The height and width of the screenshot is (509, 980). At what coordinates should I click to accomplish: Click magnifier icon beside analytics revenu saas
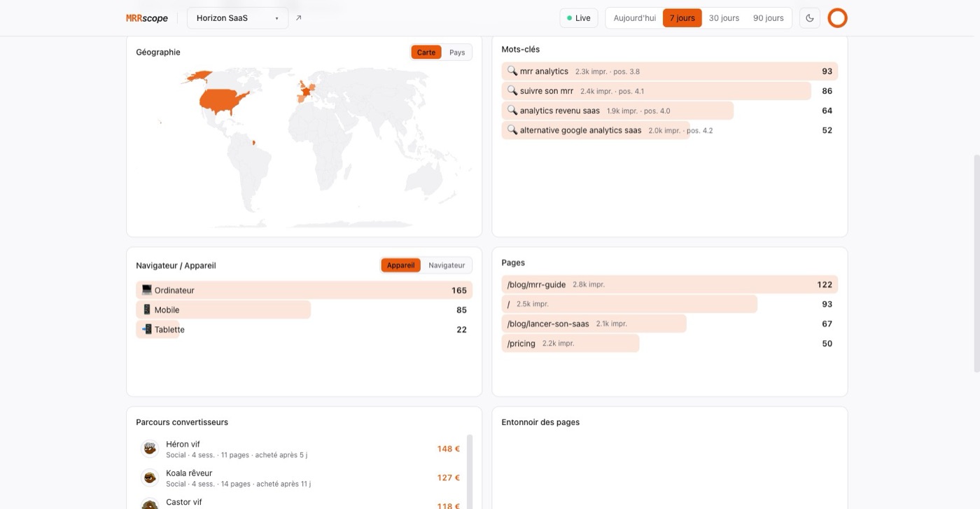pos(512,111)
